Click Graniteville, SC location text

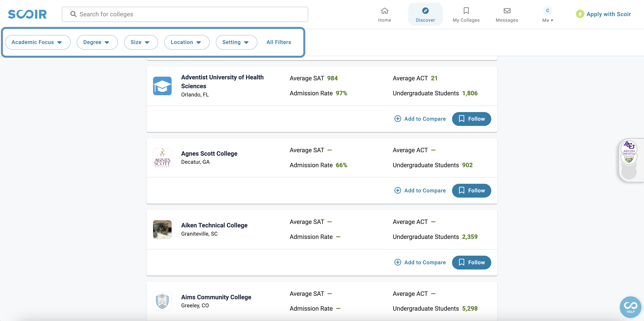pos(199,234)
